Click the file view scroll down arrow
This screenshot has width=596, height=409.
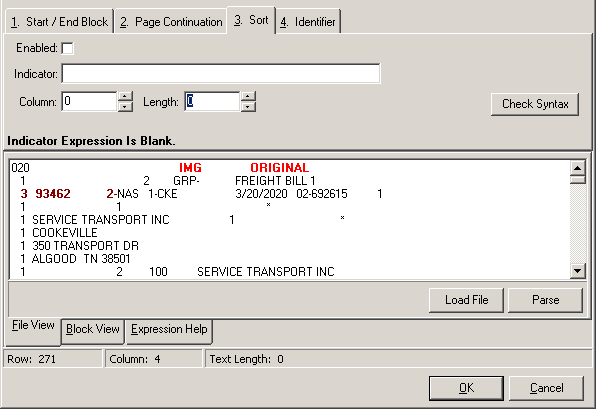click(577, 271)
